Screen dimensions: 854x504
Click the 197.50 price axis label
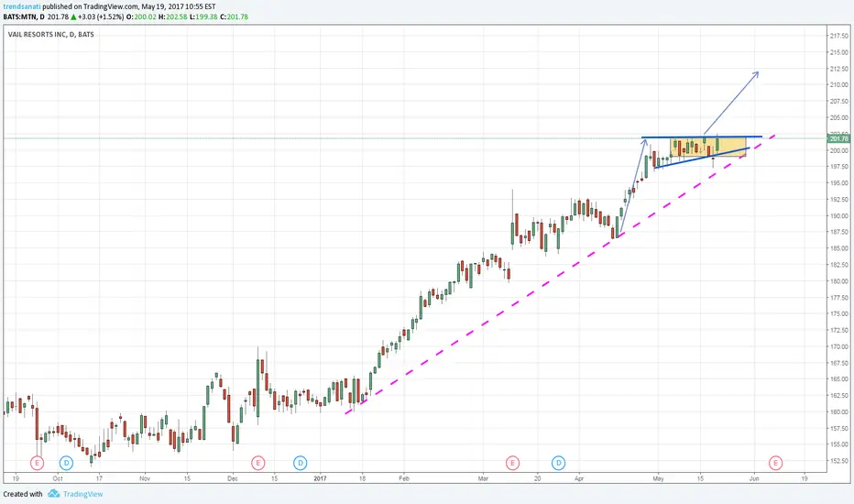coord(838,167)
